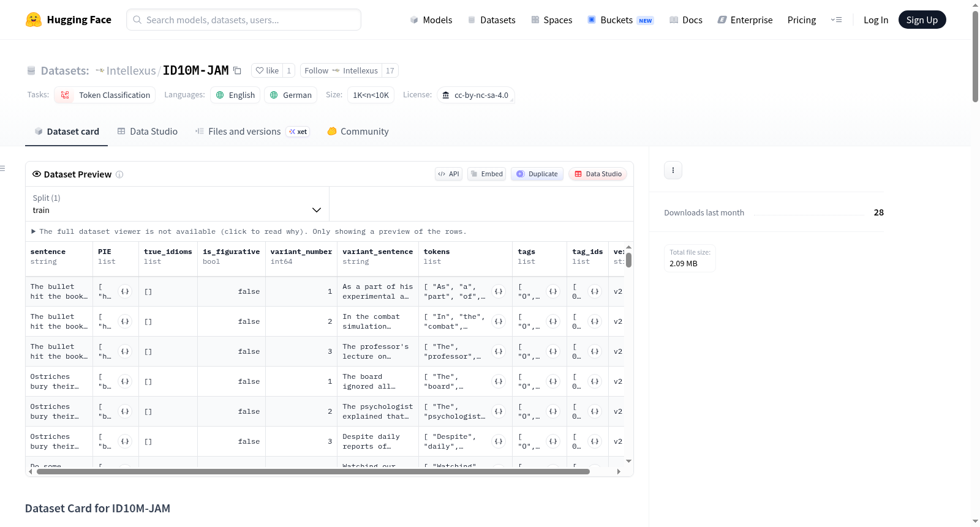Select the Dataset card tab

pyautogui.click(x=67, y=132)
